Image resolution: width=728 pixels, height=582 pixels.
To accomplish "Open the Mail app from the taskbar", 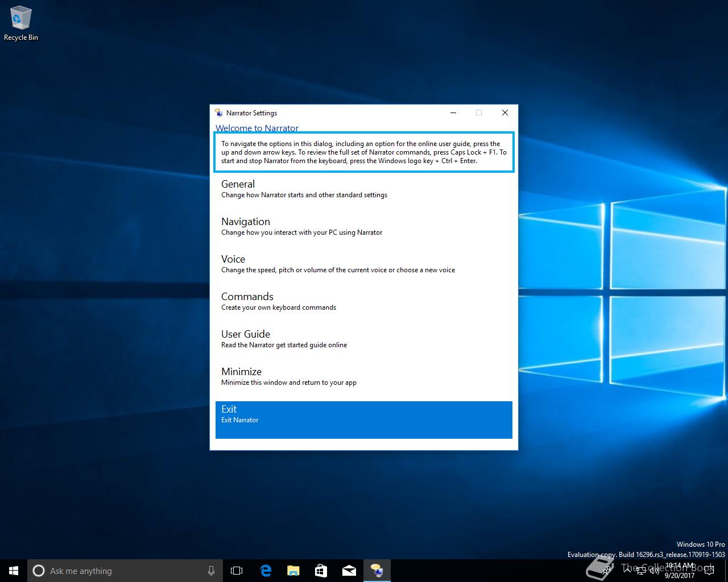I will click(x=349, y=571).
